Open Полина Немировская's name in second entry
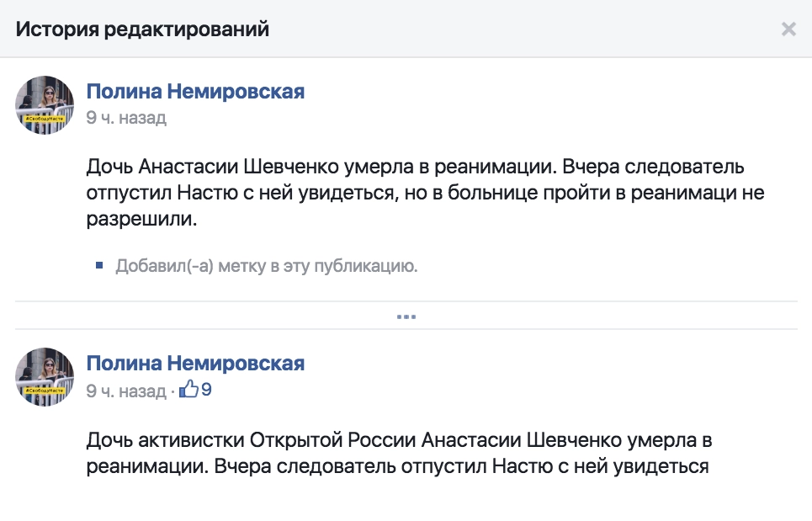812x521 pixels. pos(195,364)
